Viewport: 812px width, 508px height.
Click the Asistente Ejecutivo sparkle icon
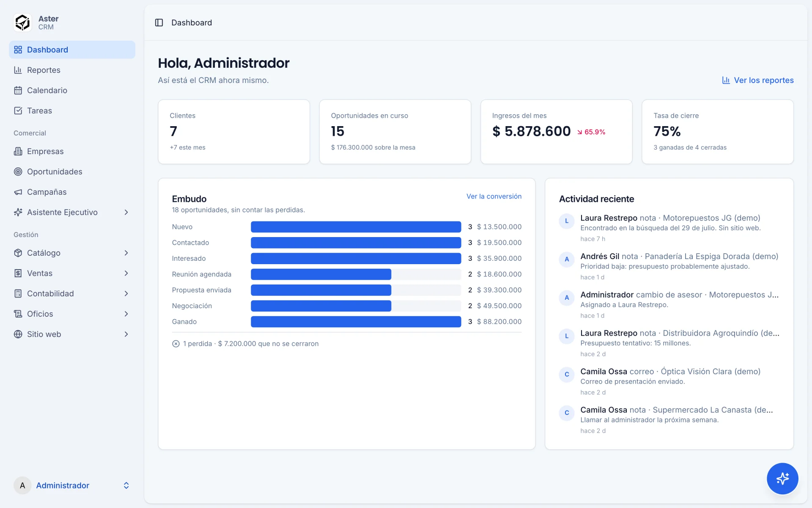point(18,212)
